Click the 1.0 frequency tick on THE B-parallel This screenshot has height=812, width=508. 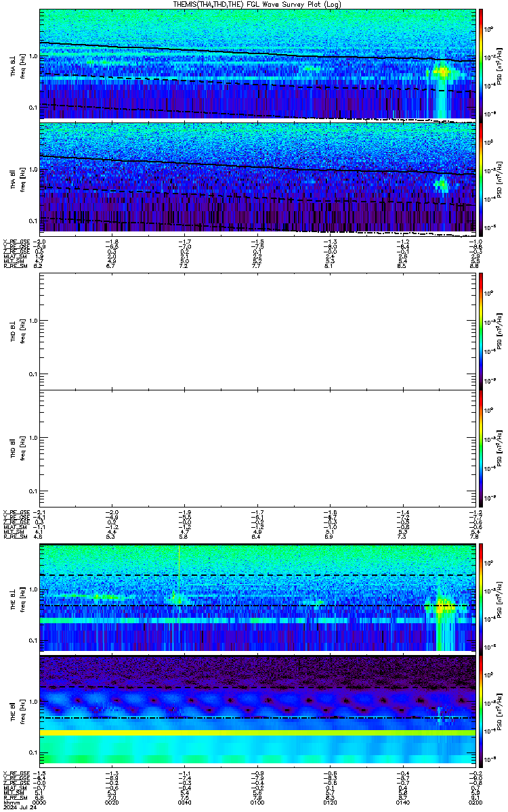click(33, 701)
